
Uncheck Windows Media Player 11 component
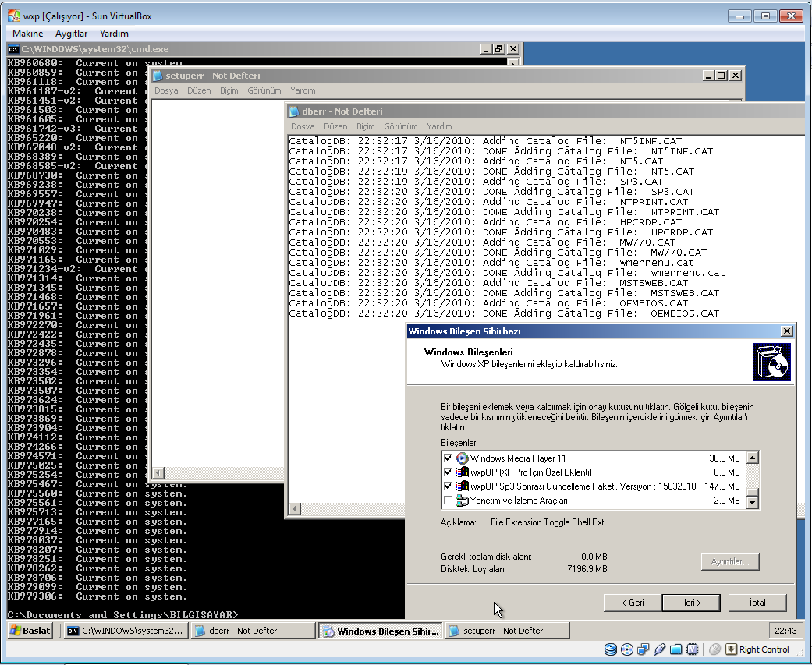coord(448,458)
